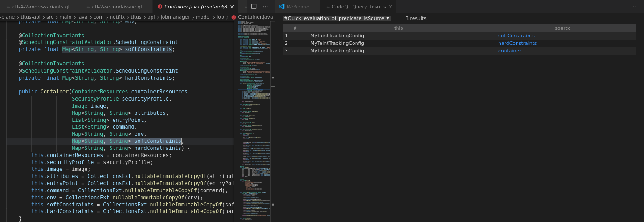Screen dimensions: 644x222
Task: Click the file icon on CodeQL Query Results tab
Action: [x=328, y=7]
